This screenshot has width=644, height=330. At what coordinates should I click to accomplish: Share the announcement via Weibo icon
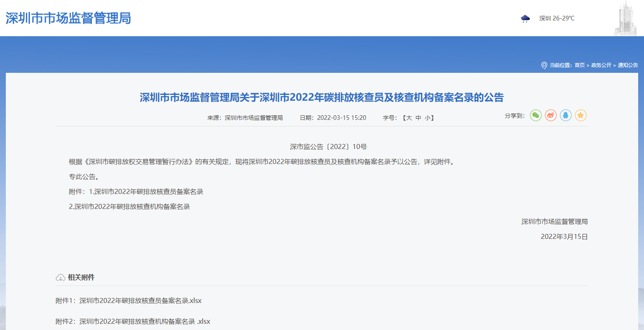pos(551,115)
